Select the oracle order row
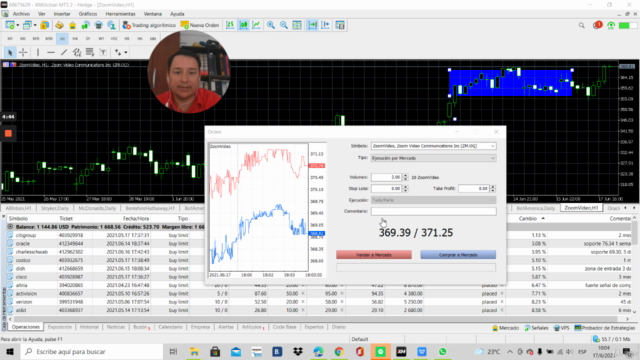The height and width of the screenshot is (360, 640). click(318, 244)
